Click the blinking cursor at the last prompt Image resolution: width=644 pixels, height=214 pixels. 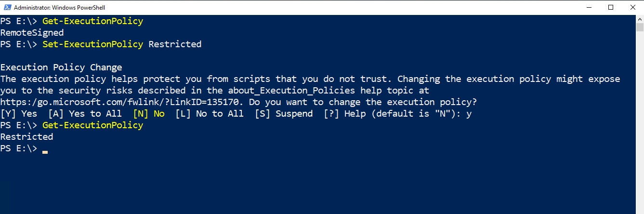click(45, 151)
